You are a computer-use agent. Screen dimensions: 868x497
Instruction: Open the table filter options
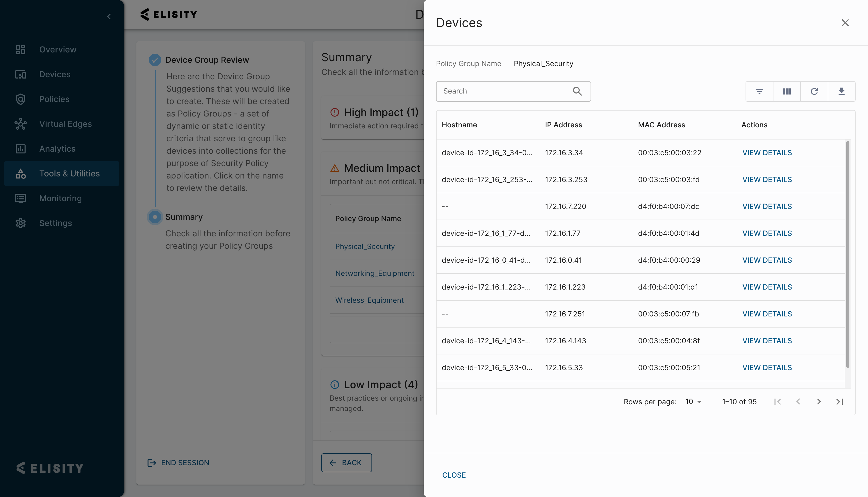click(x=759, y=91)
